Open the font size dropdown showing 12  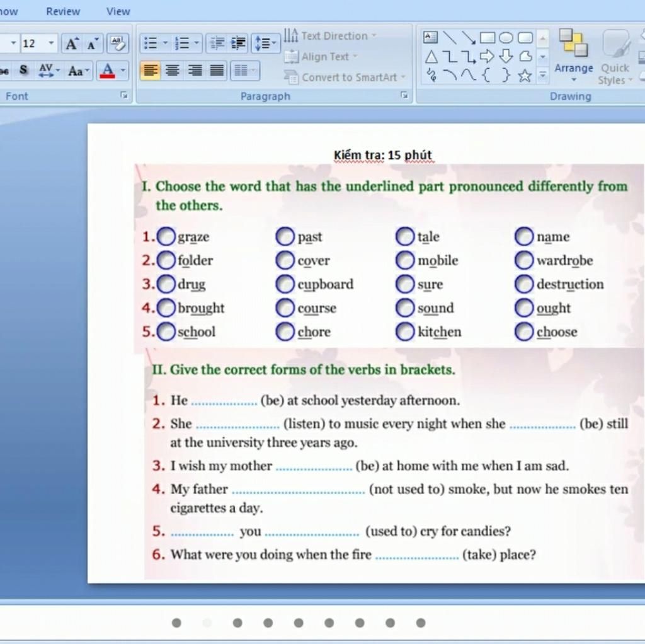pyautogui.click(x=52, y=43)
